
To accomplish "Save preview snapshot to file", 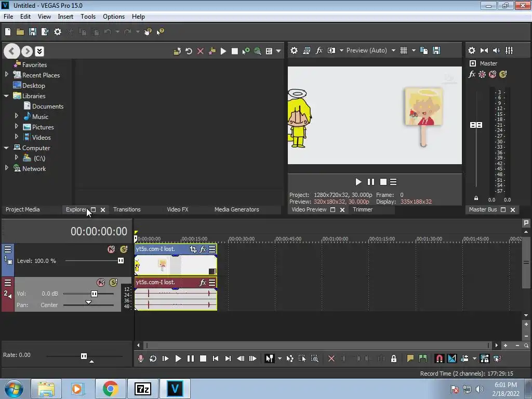I will [x=436, y=50].
